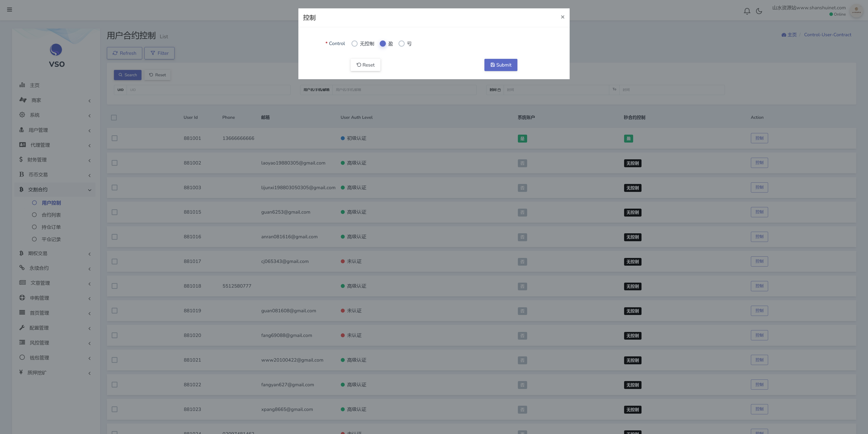The width and height of the screenshot is (868, 434).
Task: Click Reset button in control dialog
Action: pyautogui.click(x=365, y=65)
